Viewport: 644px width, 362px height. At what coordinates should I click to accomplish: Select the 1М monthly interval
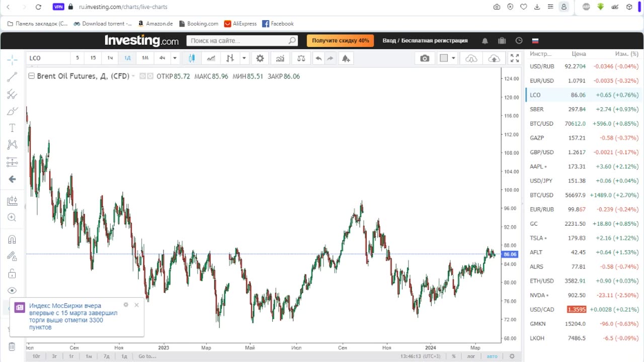click(145, 58)
